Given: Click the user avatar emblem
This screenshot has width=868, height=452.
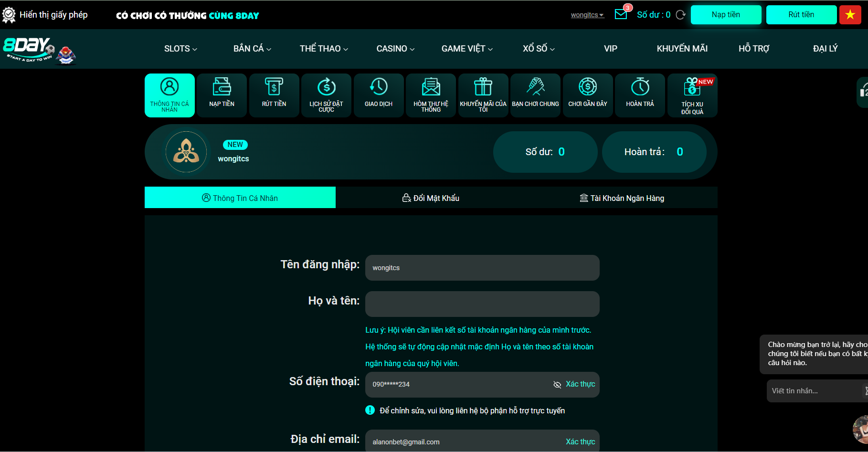Looking at the screenshot, I should [186, 152].
